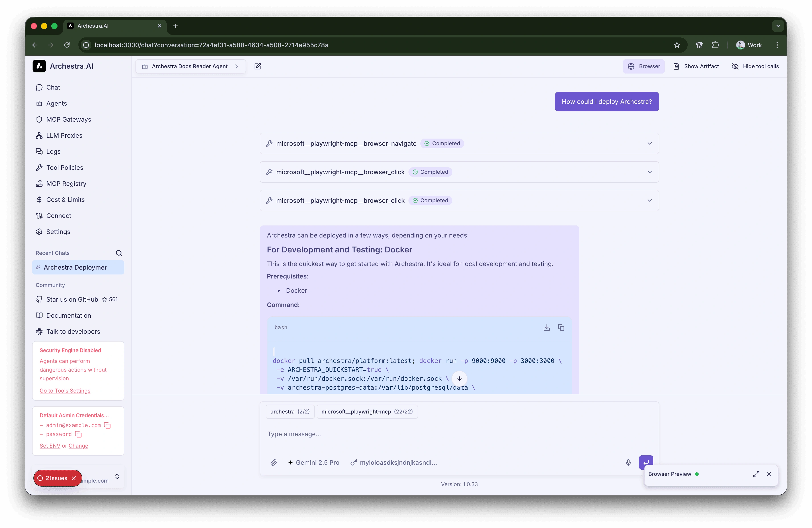Download the bash code snippet
The image size is (812, 528).
(547, 327)
